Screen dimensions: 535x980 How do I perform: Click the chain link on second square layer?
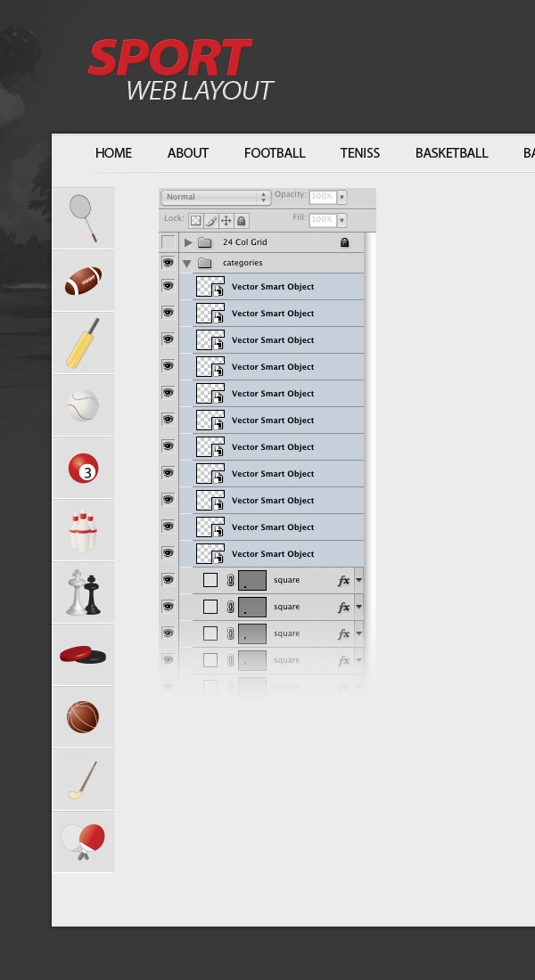tap(230, 607)
